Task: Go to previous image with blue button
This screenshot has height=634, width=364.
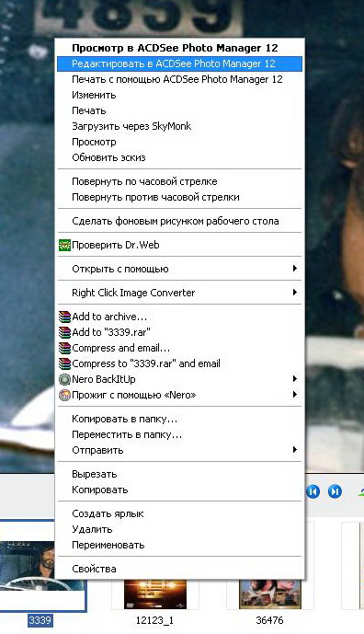Action: 313,491
